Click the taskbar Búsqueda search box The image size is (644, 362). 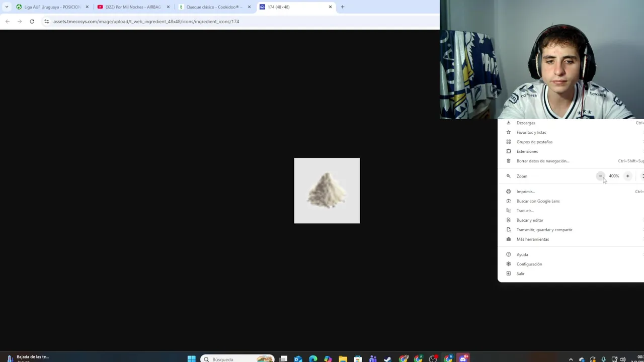point(237,358)
